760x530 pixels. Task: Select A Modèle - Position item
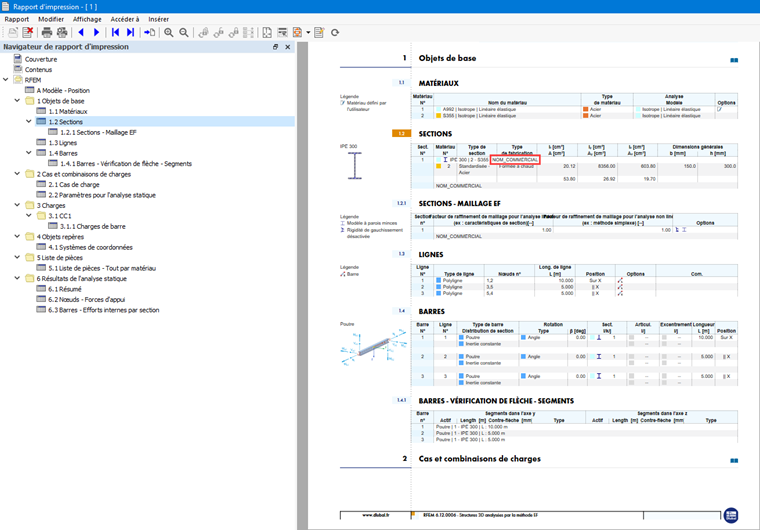pos(63,90)
